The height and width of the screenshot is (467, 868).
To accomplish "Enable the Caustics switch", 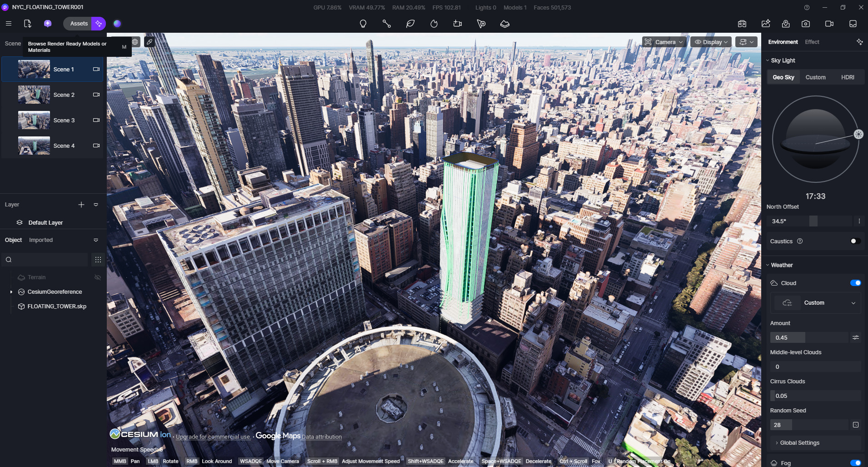I will point(855,241).
